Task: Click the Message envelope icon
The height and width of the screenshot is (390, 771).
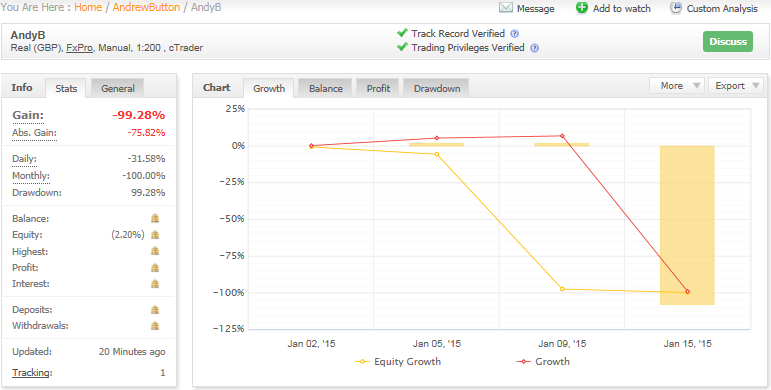Action: (x=505, y=8)
